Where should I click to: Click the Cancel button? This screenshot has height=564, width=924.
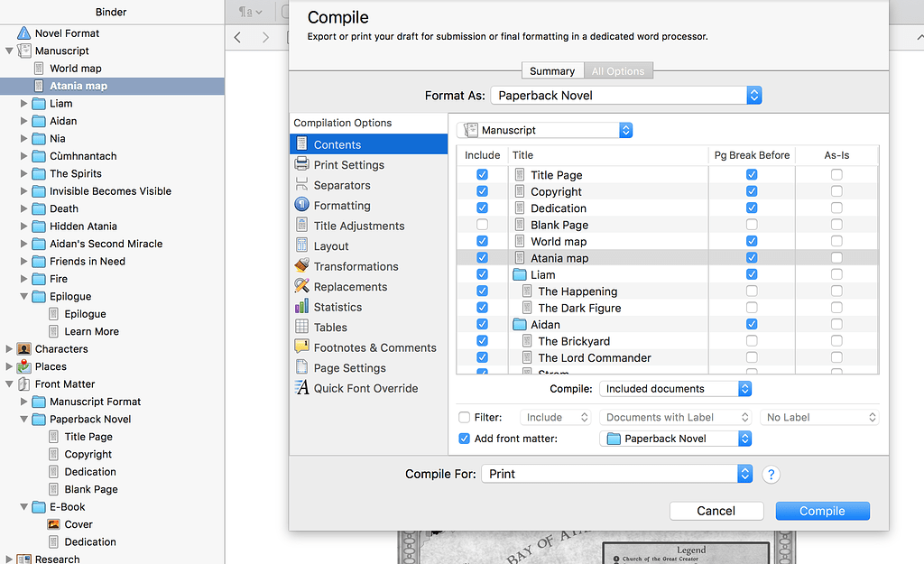(x=716, y=510)
